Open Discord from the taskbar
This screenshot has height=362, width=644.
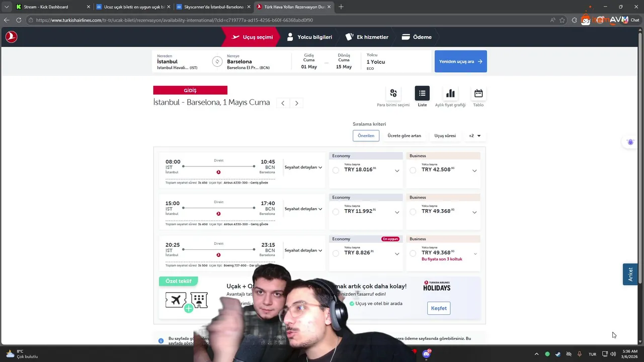point(426,354)
